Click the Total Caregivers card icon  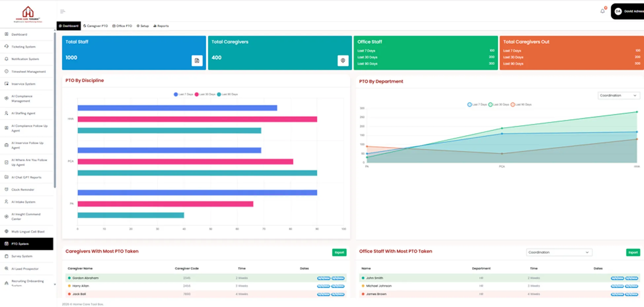[343, 60]
